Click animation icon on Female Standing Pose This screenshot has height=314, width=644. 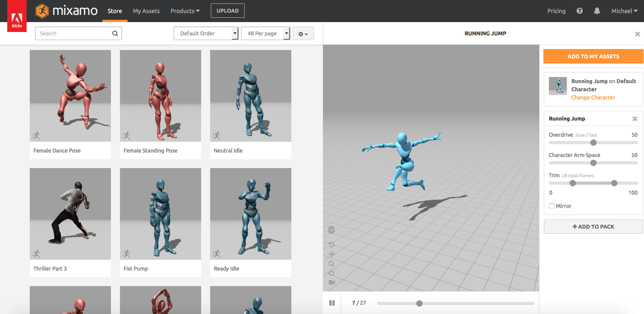(x=126, y=136)
